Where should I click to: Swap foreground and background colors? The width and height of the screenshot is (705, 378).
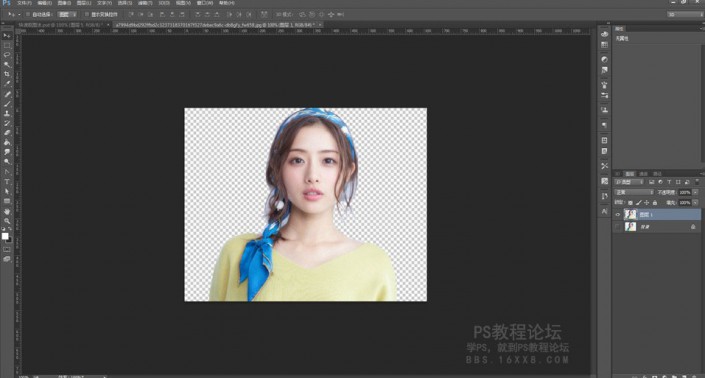[x=10, y=228]
